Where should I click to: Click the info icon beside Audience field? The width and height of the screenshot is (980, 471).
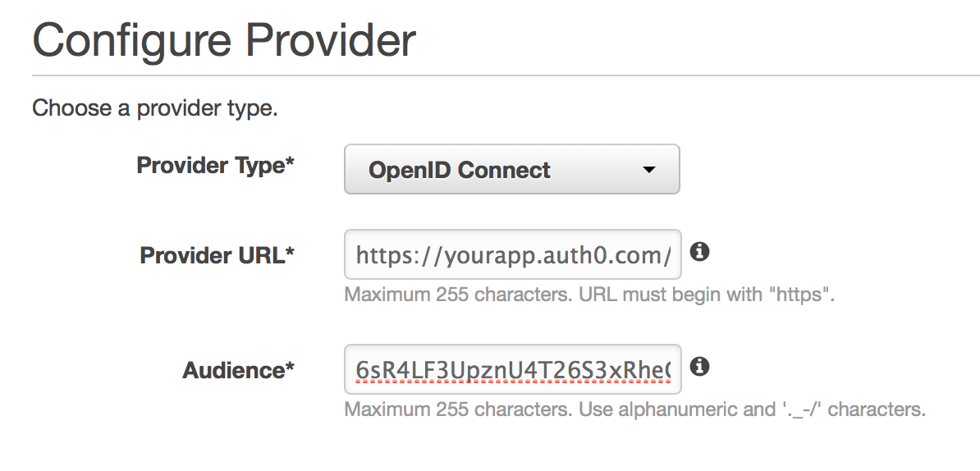(698, 367)
